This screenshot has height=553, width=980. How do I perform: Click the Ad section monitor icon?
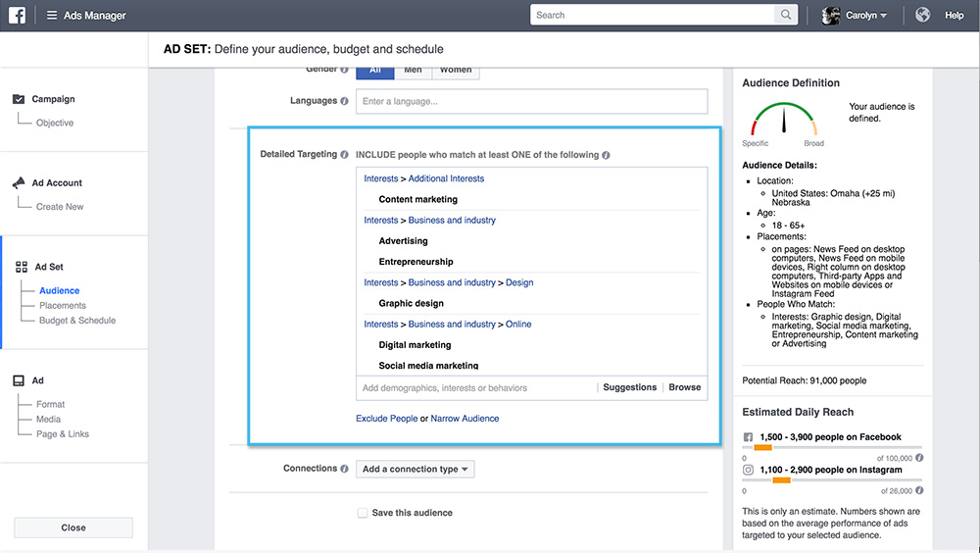19,380
